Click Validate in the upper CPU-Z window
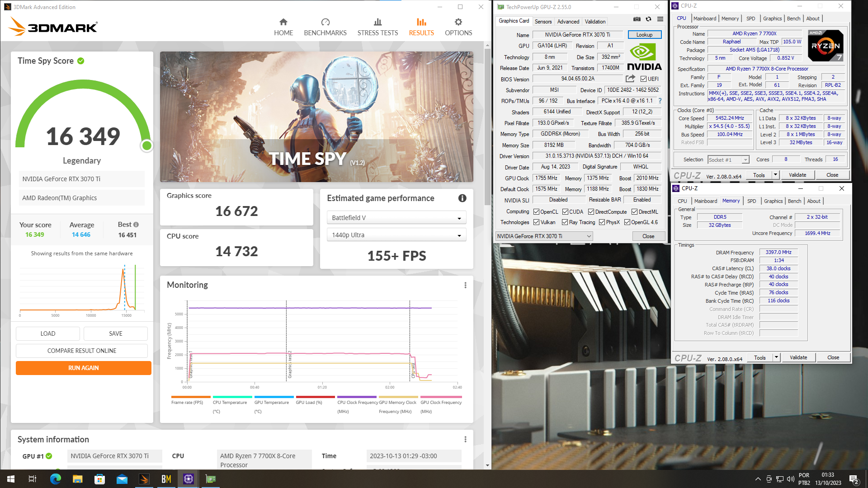868x488 pixels. click(797, 175)
